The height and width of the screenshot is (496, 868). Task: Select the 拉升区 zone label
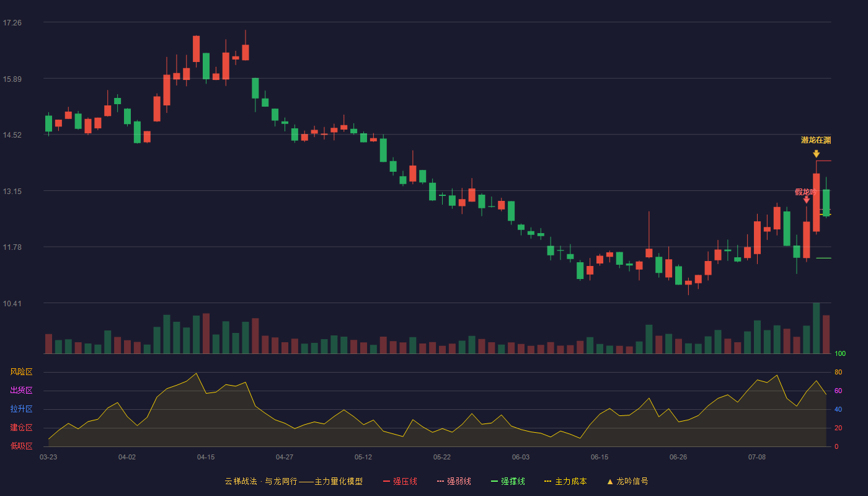point(21,409)
